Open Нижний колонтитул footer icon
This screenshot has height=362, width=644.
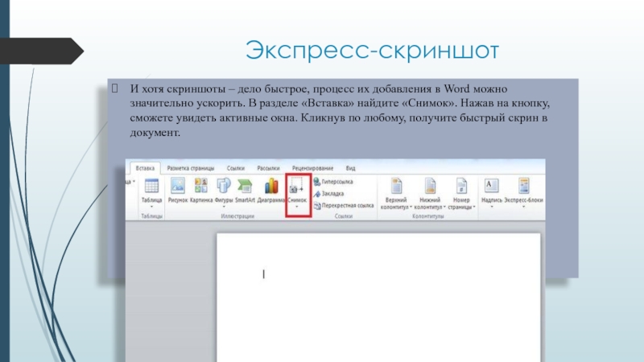[430, 186]
